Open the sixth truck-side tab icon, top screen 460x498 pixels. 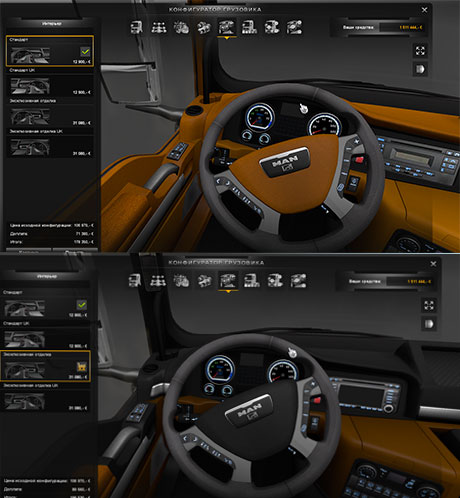click(x=249, y=27)
